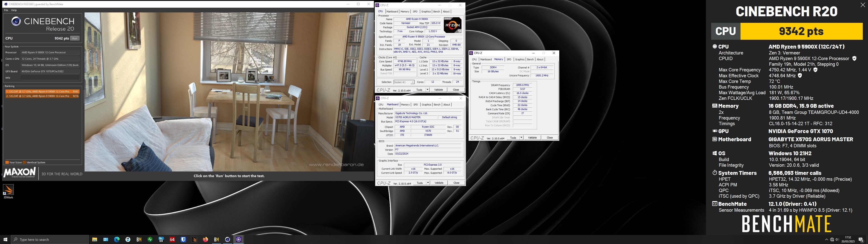Open the notification center icon
Image resolution: width=868 pixels, height=244 pixels.
tap(861, 240)
